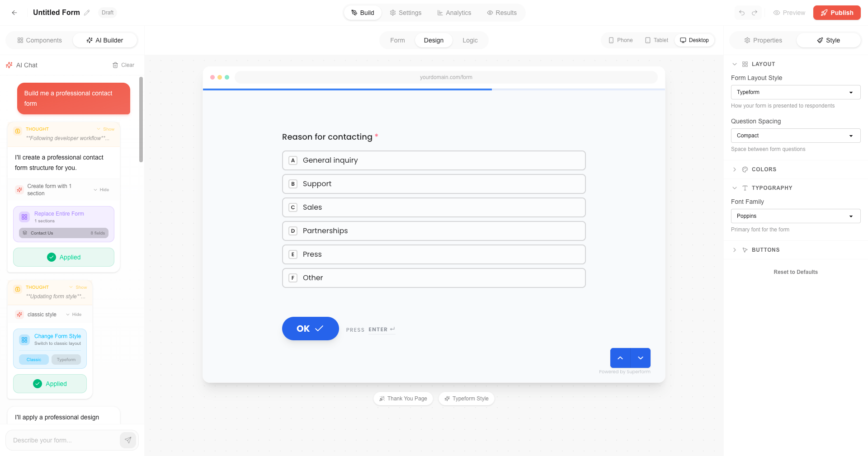Send a message using the paper plane icon
Screen dimensions: 868x456
point(128,440)
